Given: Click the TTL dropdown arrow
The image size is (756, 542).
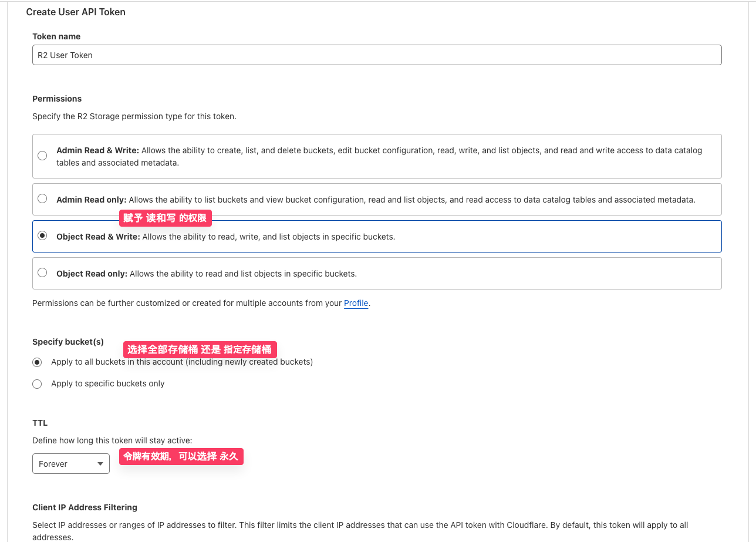Looking at the screenshot, I should pos(99,464).
